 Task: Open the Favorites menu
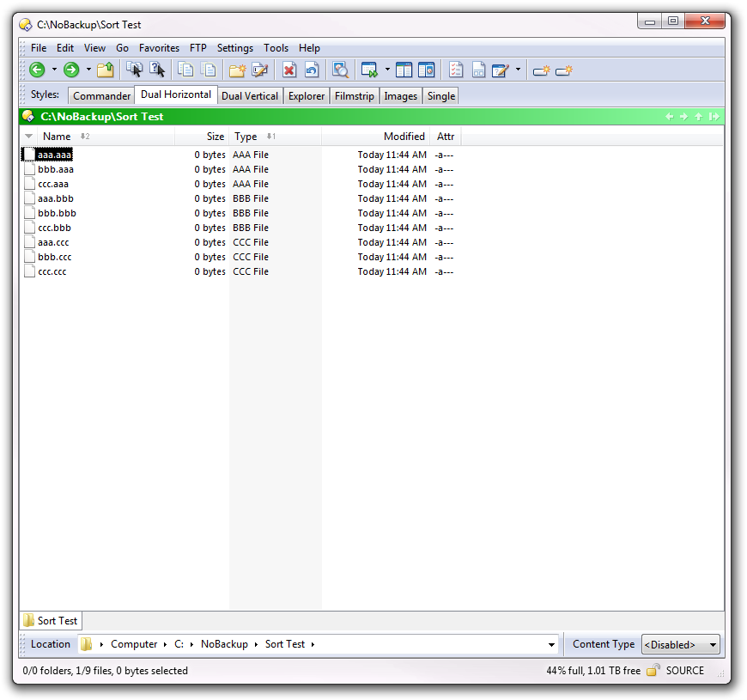pyautogui.click(x=159, y=48)
